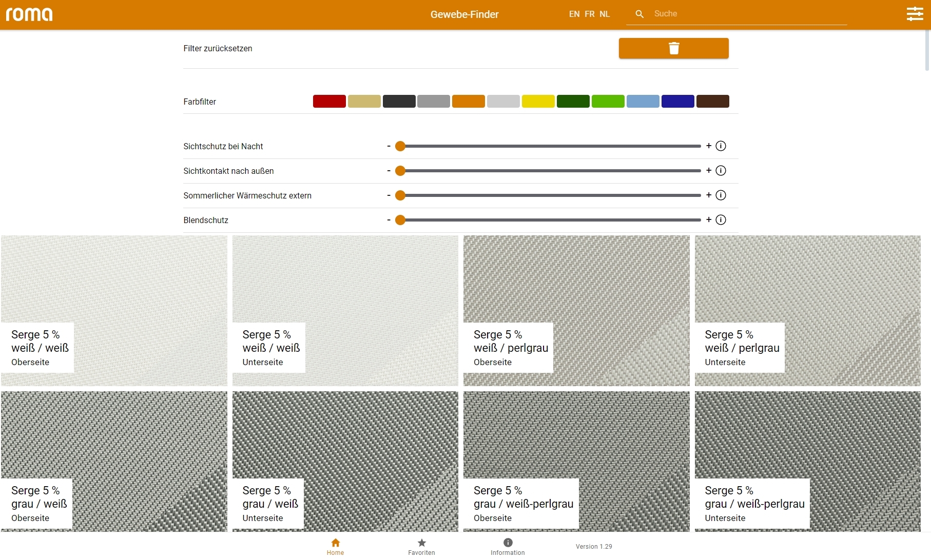Filter by dark green color swatch

573,101
